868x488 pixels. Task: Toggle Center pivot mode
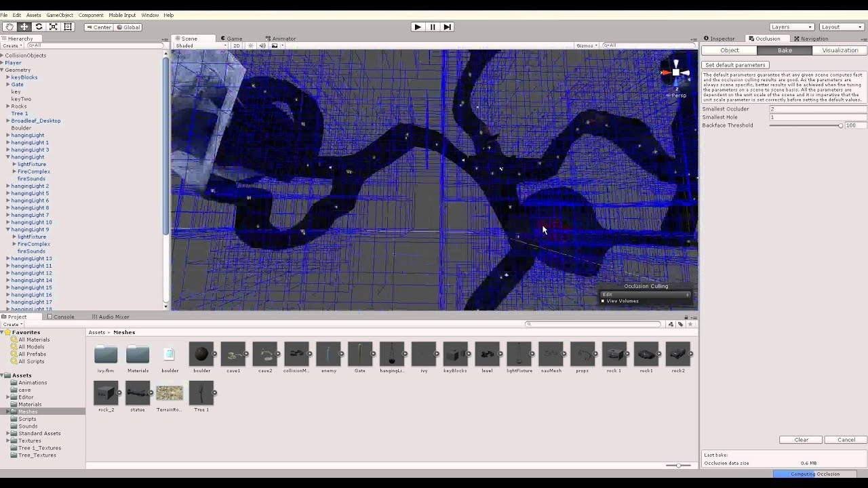[99, 27]
